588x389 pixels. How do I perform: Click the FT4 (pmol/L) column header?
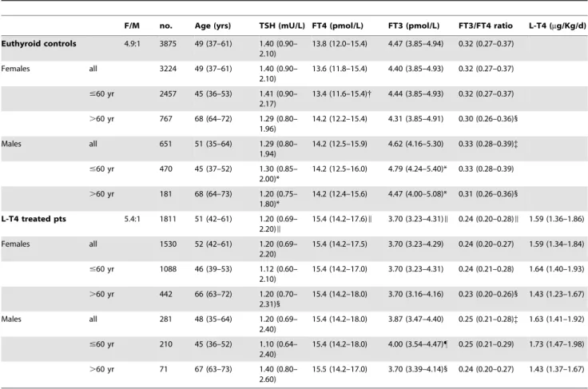[x=338, y=26]
